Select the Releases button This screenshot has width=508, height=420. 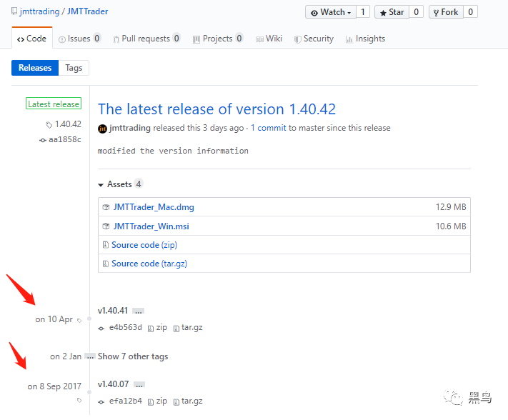click(35, 68)
